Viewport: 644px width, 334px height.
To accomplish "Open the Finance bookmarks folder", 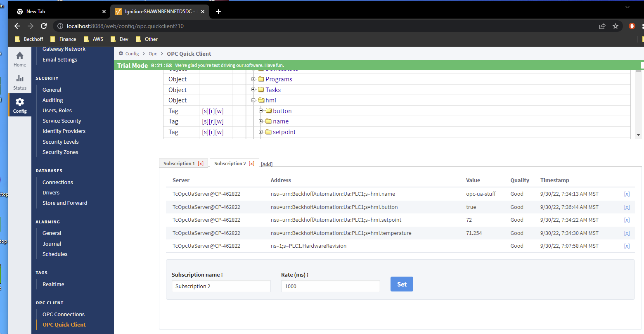I will (63, 39).
